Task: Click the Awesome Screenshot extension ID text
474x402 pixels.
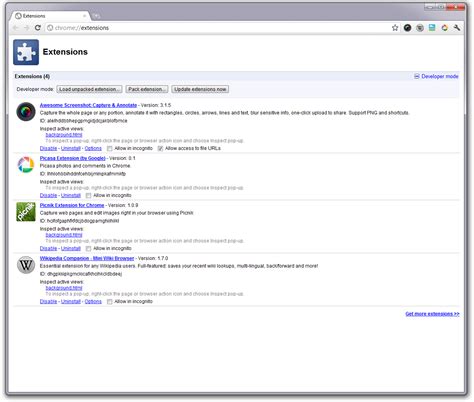Action: [84, 121]
